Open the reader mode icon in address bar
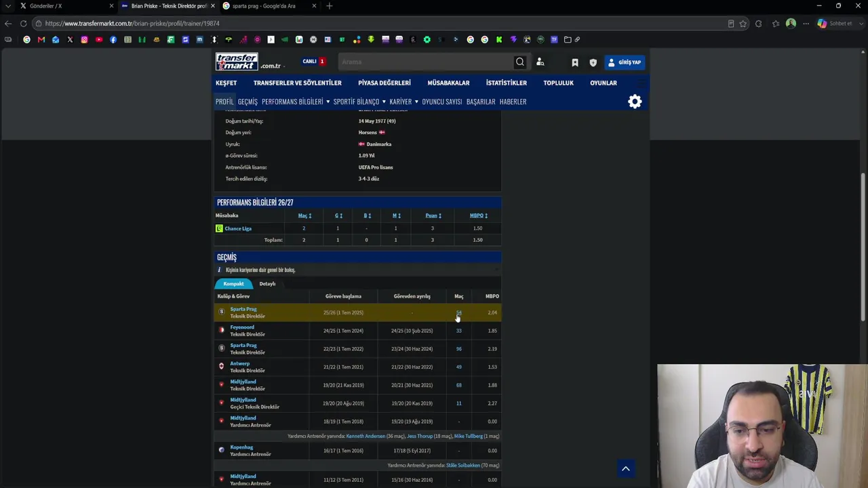868x488 pixels. [x=730, y=24]
